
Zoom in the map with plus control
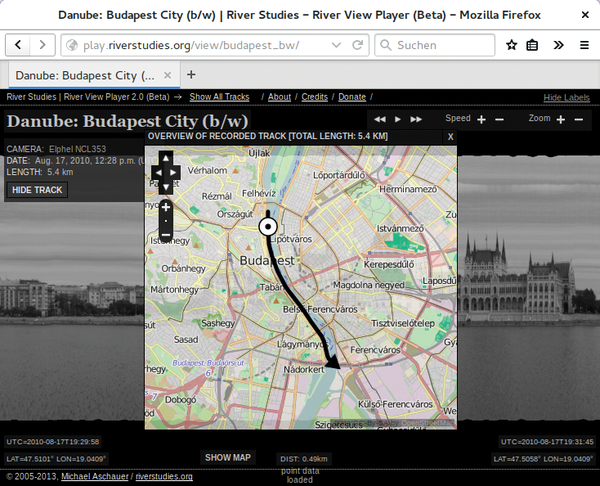coord(166,207)
